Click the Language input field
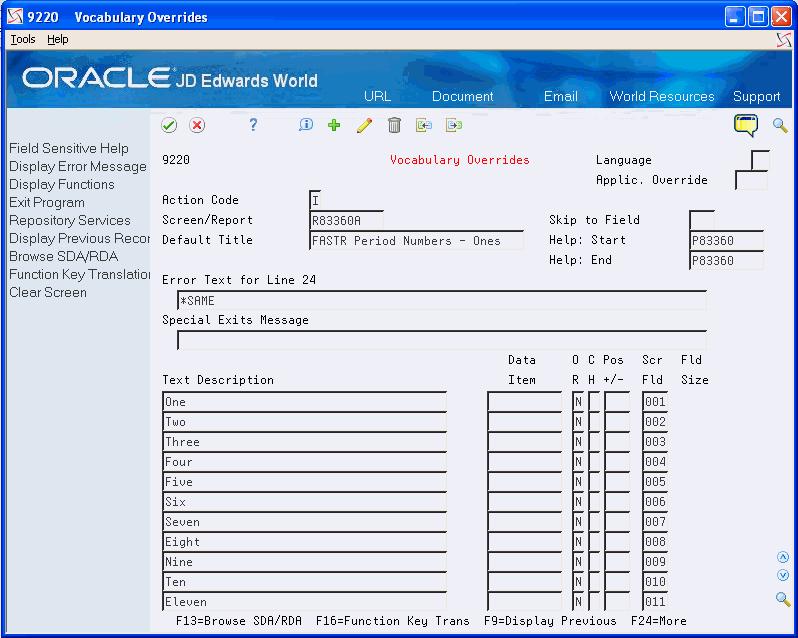Image resolution: width=798 pixels, height=638 pixels. click(760, 160)
